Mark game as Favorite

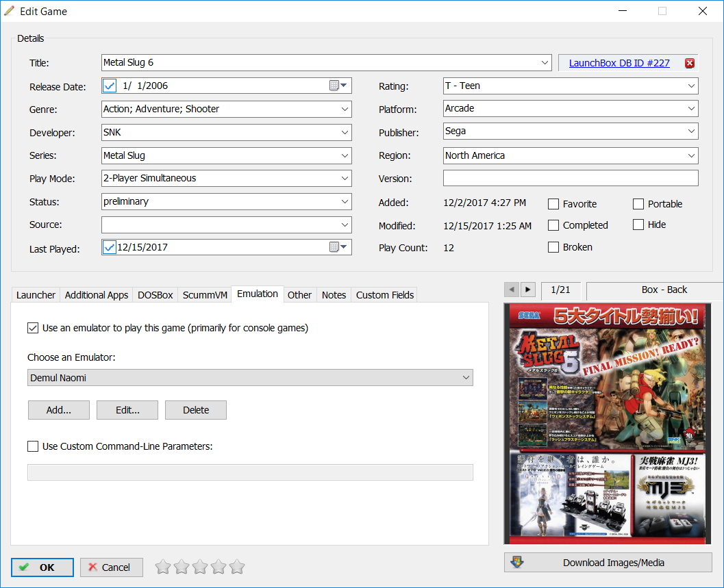coord(553,204)
